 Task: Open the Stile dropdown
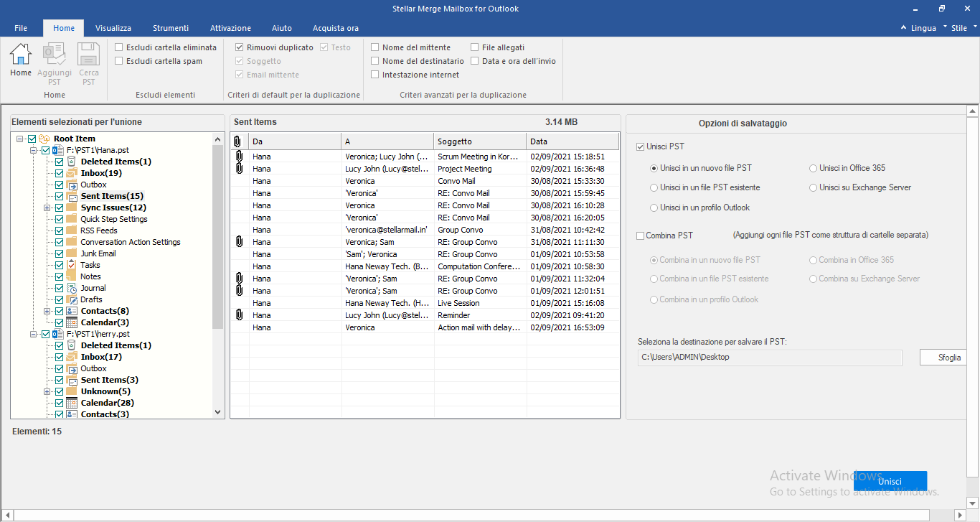pos(964,28)
